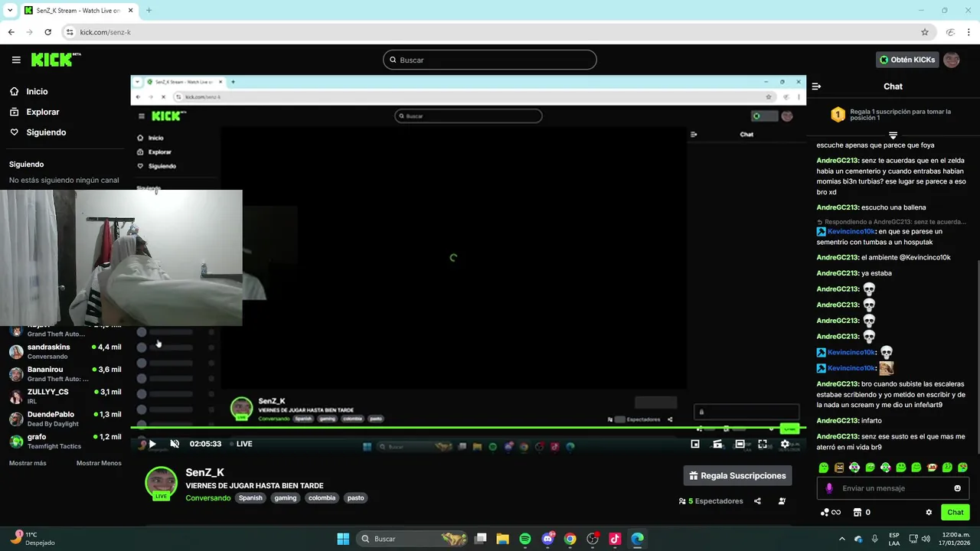
Task: Open SenZ_K streamer avatar
Action: [x=162, y=484]
